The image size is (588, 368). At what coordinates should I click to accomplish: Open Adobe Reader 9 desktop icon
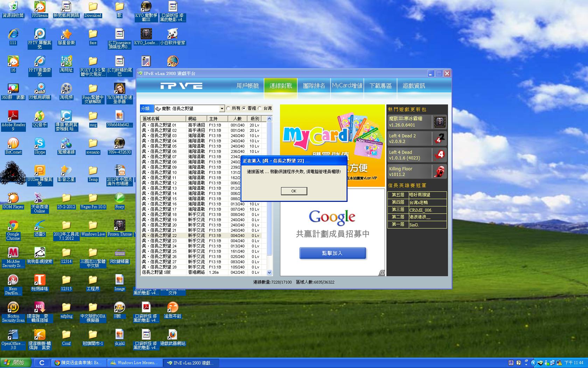13,116
